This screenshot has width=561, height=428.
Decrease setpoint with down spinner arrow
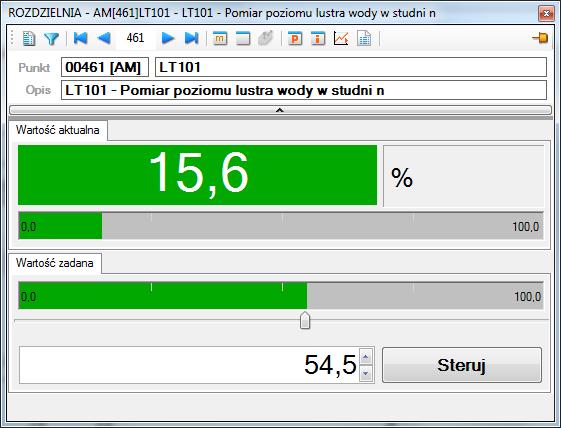(x=366, y=374)
